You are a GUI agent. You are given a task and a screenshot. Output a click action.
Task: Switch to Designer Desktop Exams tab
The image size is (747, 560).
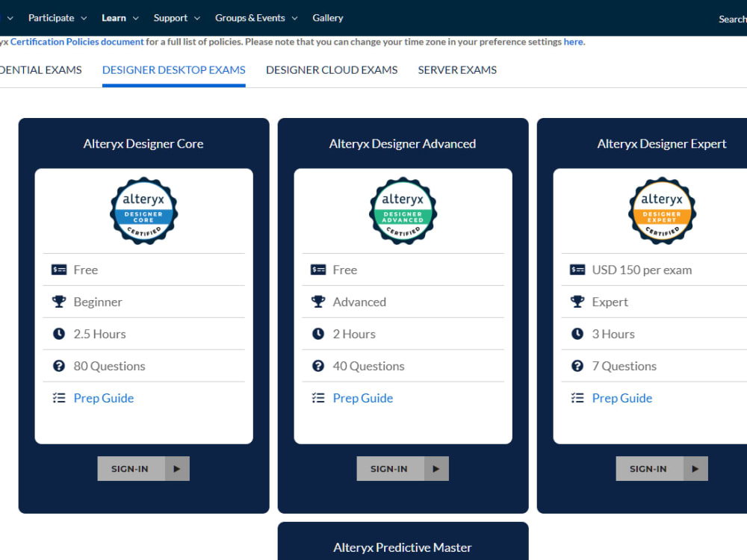[x=174, y=70]
